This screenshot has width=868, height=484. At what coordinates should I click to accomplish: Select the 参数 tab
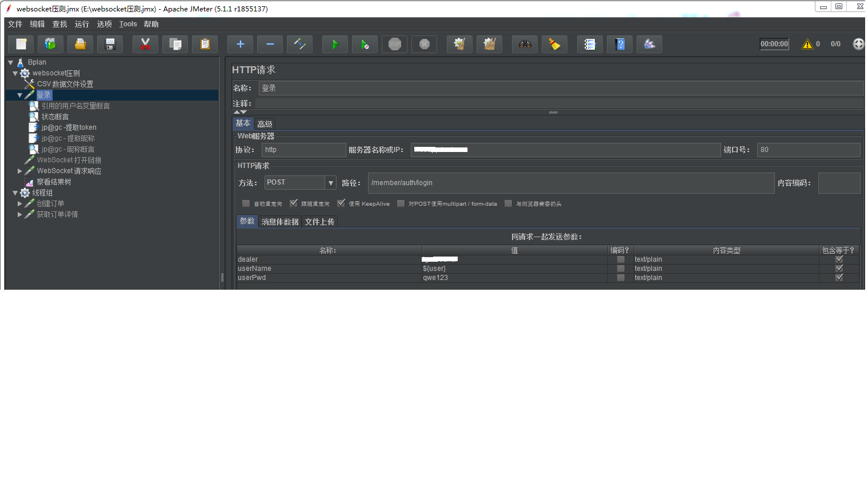point(247,221)
